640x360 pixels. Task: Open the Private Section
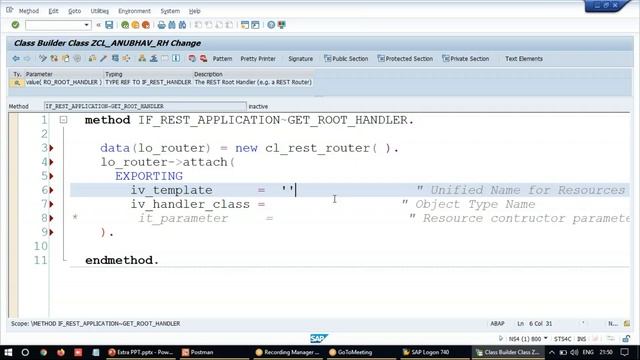tap(466, 59)
